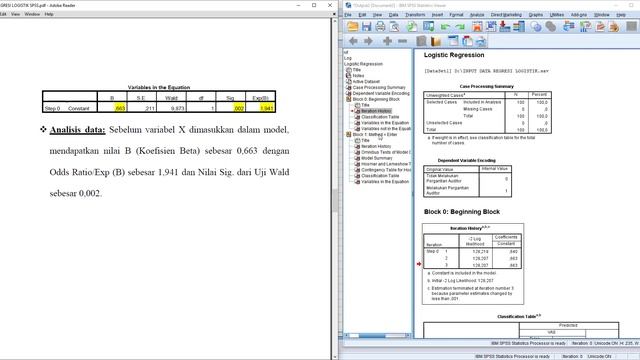Select Notes in the outline tree

(x=358, y=76)
